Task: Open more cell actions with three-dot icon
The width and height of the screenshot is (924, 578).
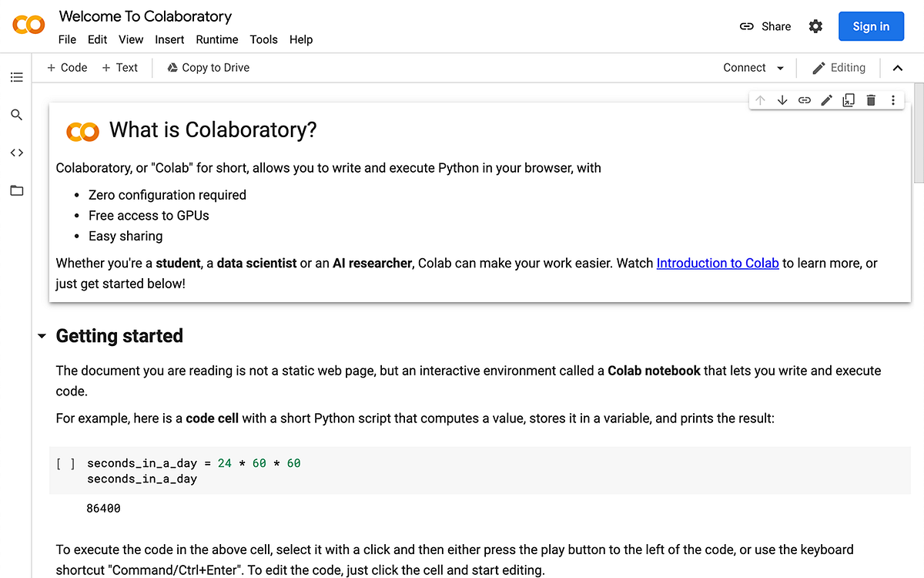Action: (x=892, y=99)
